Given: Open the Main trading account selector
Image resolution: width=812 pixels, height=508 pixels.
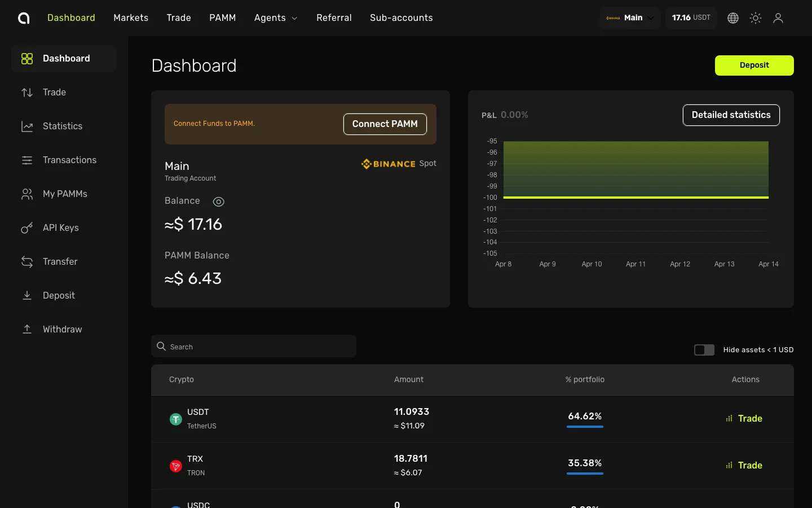Looking at the screenshot, I should pyautogui.click(x=629, y=17).
